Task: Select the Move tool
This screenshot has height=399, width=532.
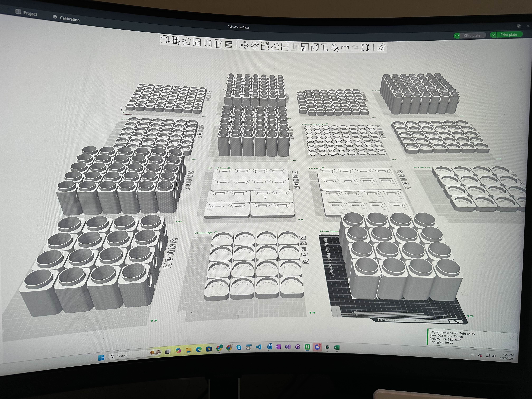Action: coord(245,45)
